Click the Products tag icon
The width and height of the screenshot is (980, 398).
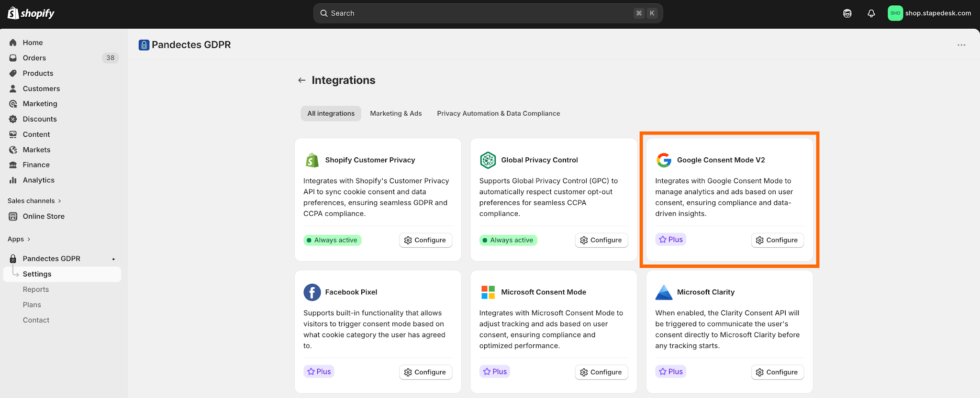tap(13, 73)
